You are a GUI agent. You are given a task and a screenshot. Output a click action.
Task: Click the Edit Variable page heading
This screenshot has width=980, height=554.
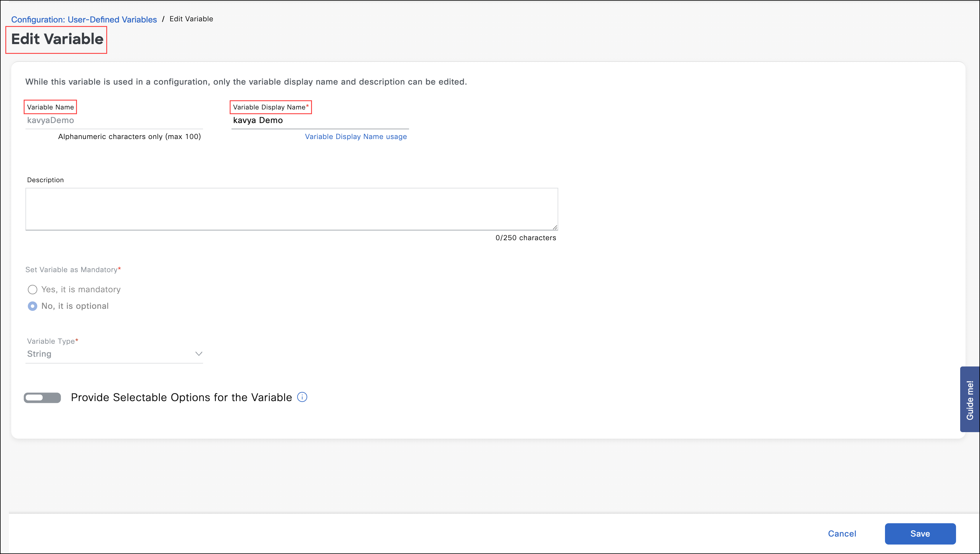pos(57,39)
